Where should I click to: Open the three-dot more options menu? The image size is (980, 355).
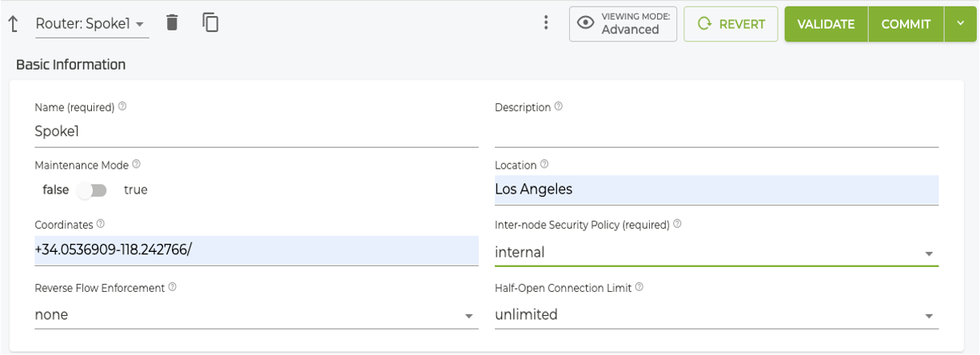tap(546, 22)
